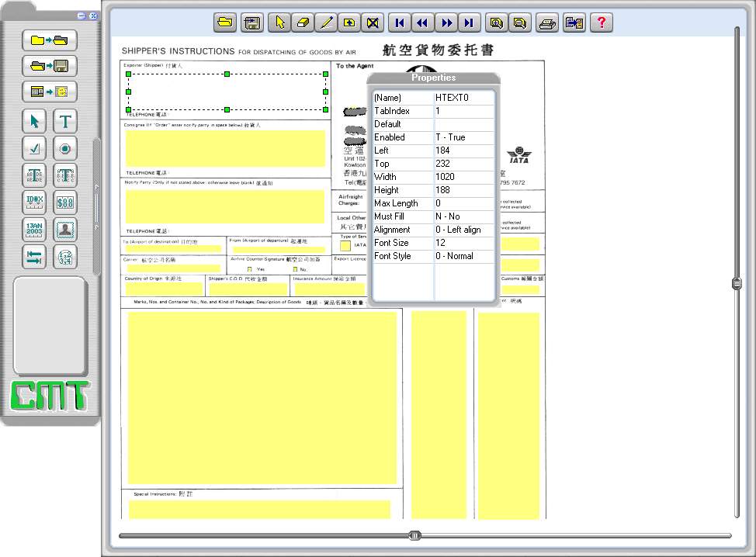Viewport: 756px width, 557px height.
Task: Click the folder-to-disk save button in side palette
Action: click(x=50, y=66)
